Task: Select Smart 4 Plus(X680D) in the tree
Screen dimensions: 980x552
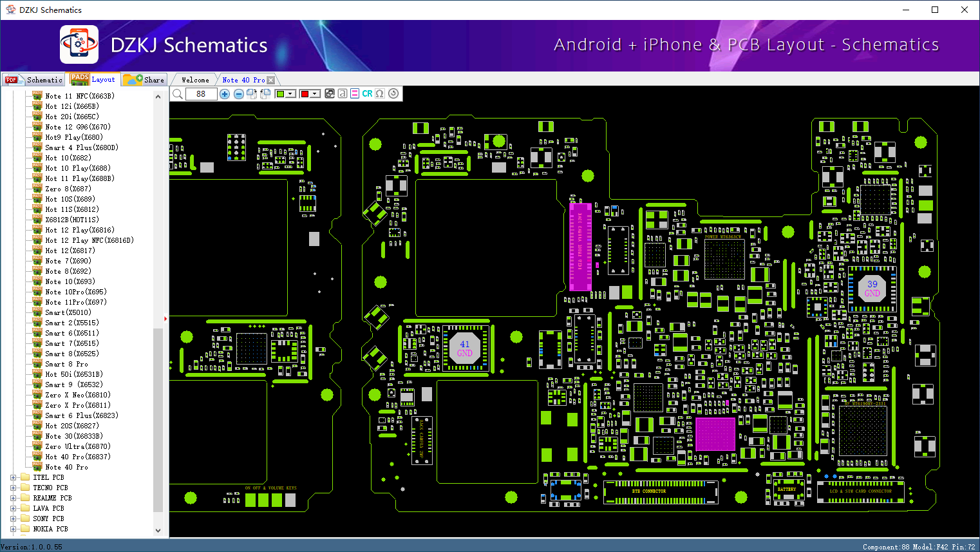Action: pos(82,148)
